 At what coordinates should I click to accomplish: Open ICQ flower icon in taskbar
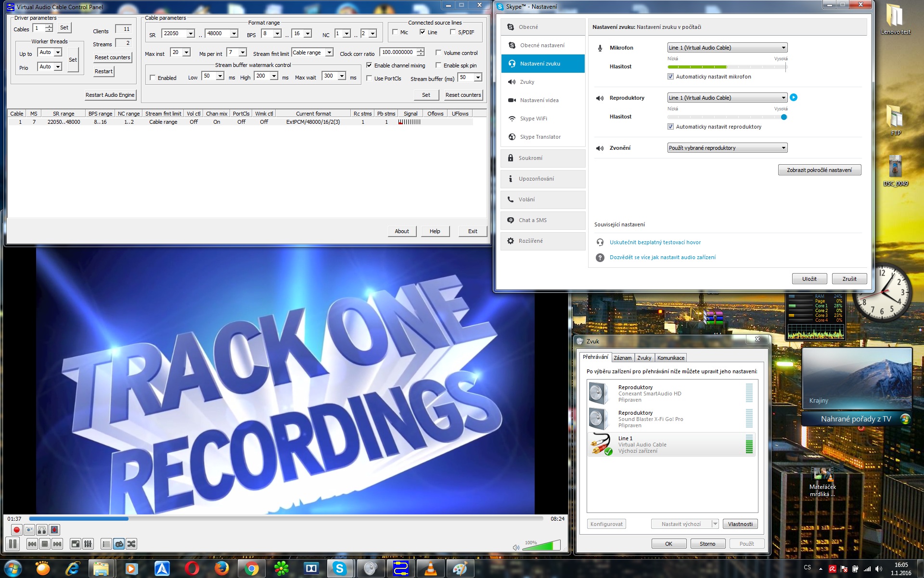[x=281, y=568]
